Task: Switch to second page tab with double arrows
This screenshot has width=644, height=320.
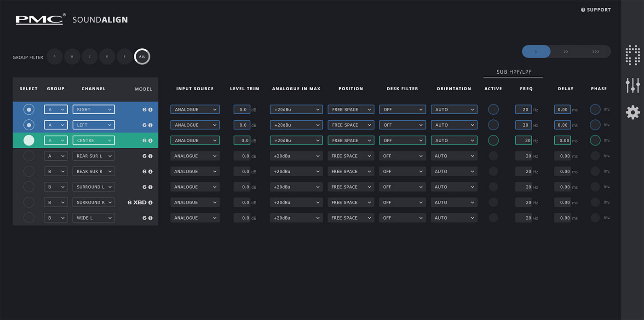Action: [566, 52]
